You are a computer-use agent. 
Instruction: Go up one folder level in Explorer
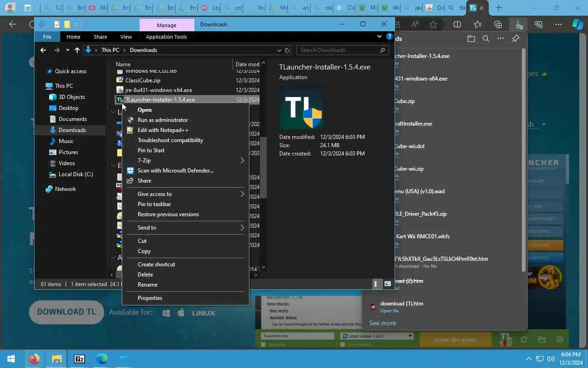tap(77, 50)
